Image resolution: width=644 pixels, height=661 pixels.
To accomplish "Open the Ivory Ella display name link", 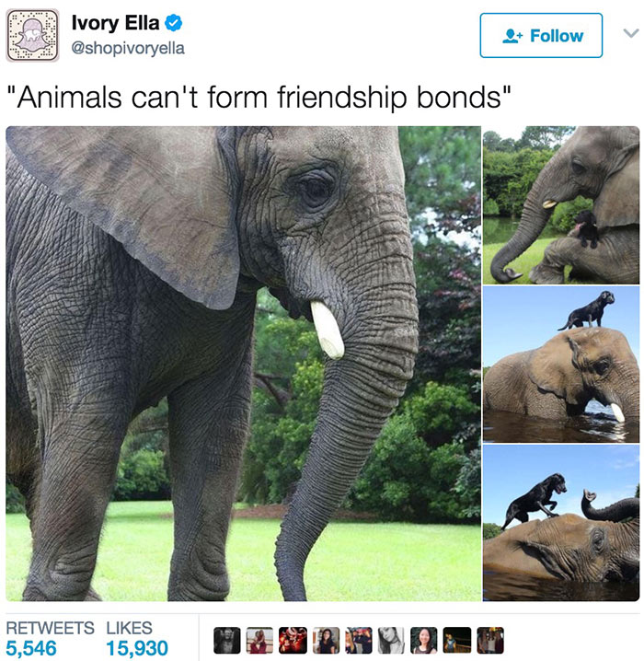I will coord(115,23).
